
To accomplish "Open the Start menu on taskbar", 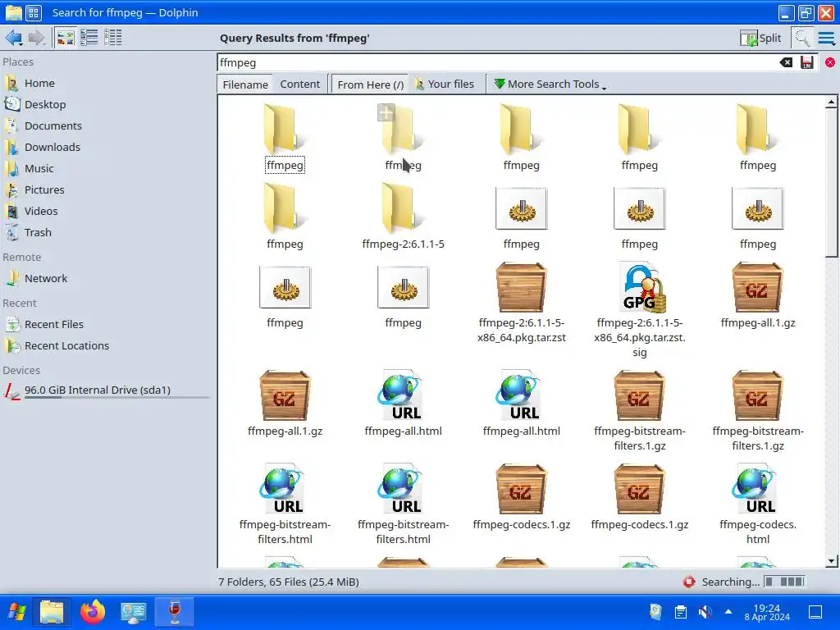I will click(17, 612).
